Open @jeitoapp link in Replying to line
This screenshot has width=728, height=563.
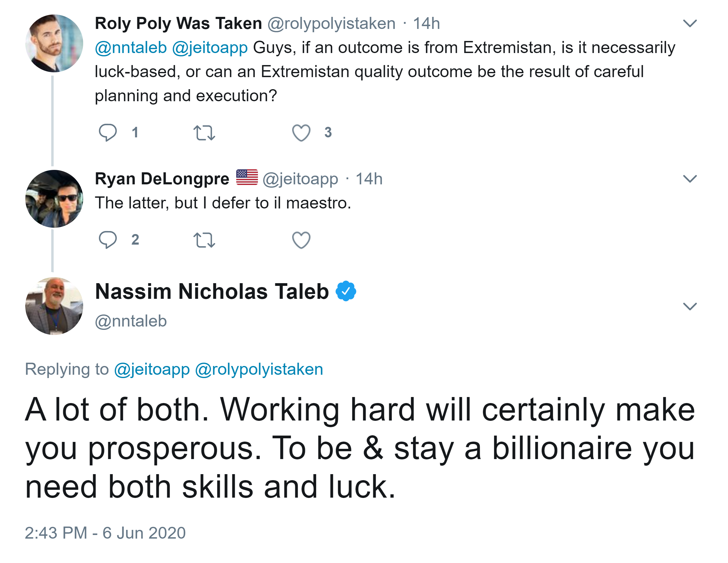point(152,369)
